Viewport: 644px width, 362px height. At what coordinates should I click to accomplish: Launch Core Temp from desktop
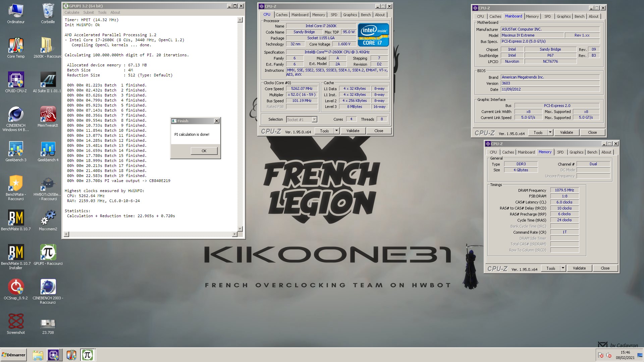(16, 48)
